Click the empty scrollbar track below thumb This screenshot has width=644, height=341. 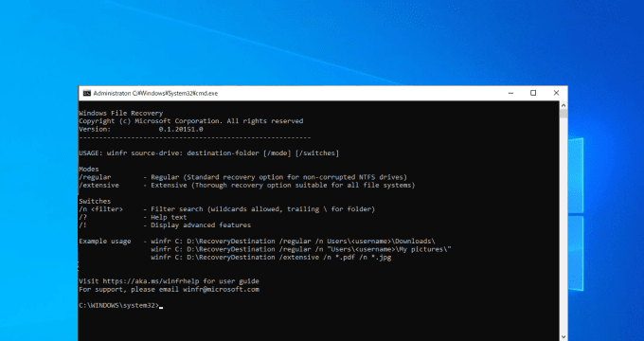tap(563, 226)
